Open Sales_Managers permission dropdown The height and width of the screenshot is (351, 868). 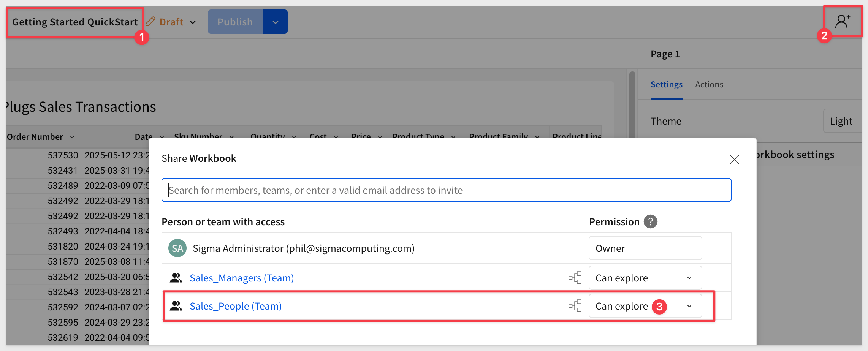point(645,278)
